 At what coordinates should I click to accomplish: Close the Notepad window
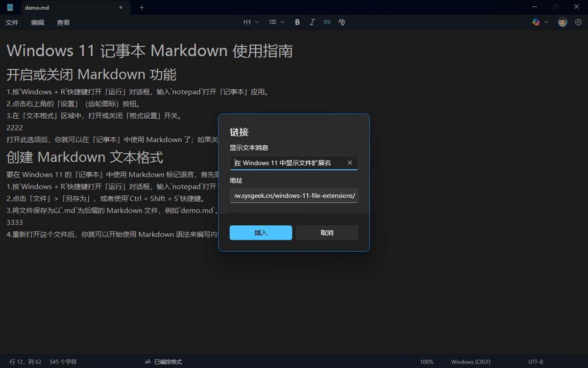tap(576, 7)
